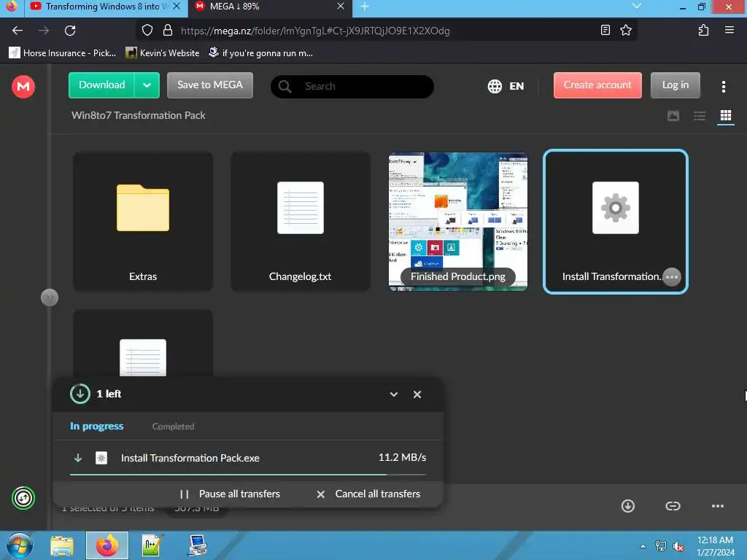The width and height of the screenshot is (747, 560).
Task: Click Cancel all transfers
Action: [x=368, y=494]
